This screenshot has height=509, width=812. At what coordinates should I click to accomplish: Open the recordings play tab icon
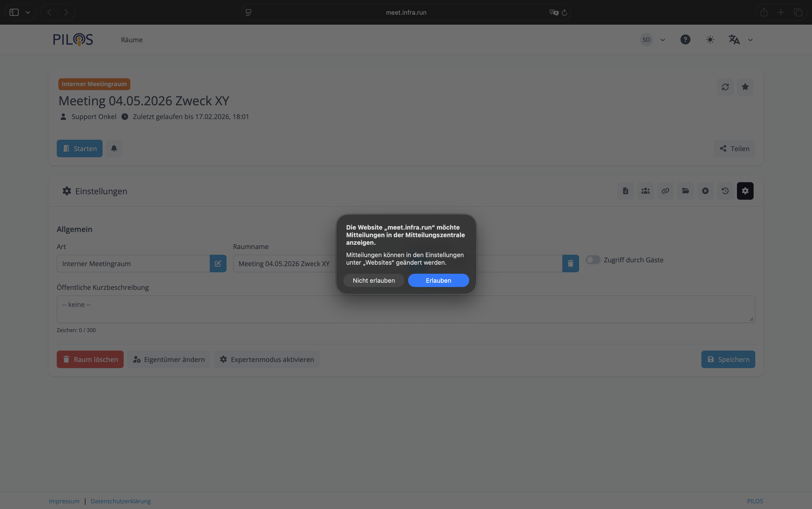705,191
